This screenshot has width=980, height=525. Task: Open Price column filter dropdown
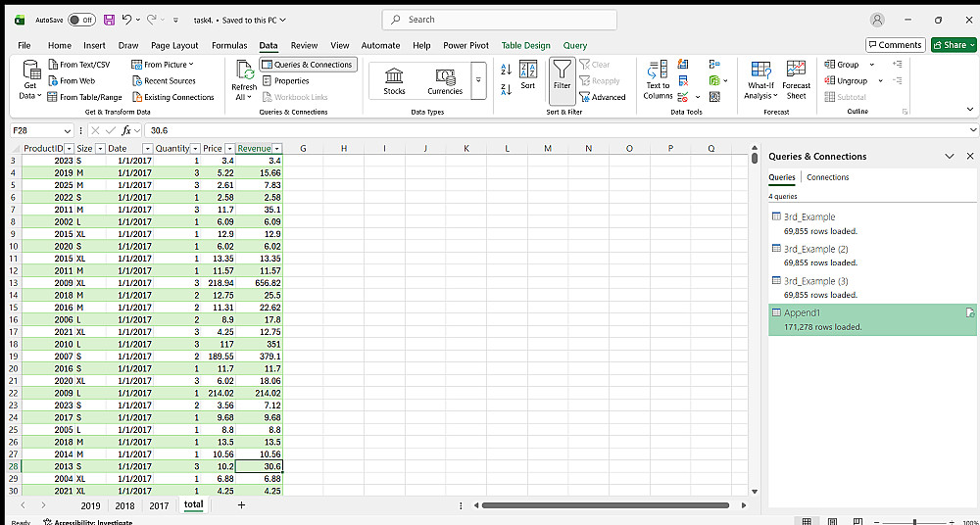[229, 149]
